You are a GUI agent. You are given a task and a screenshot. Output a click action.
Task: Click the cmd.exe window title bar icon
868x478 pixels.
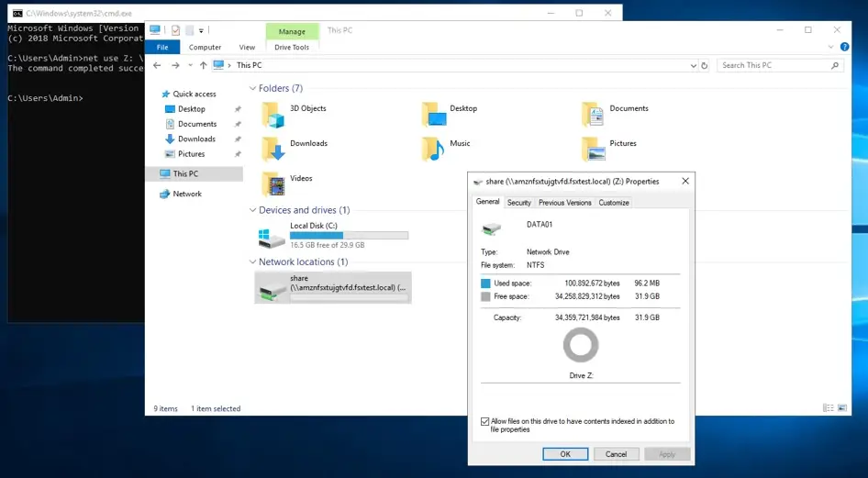pyautogui.click(x=17, y=13)
